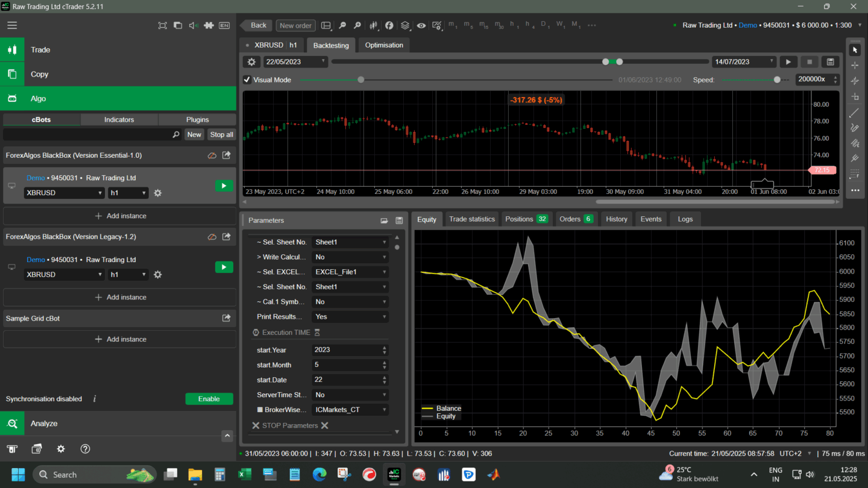Toggle the eye visibility icon in toolbar

tap(421, 25)
